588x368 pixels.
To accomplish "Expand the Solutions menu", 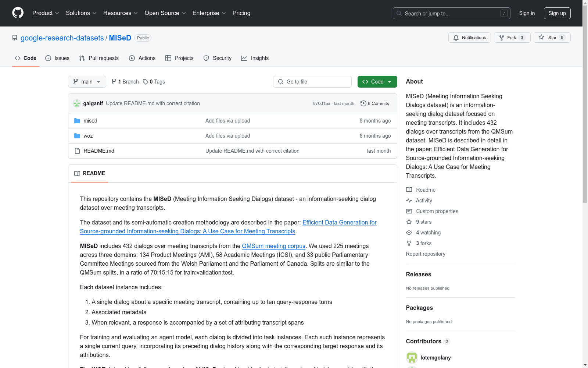I will 81,13.
